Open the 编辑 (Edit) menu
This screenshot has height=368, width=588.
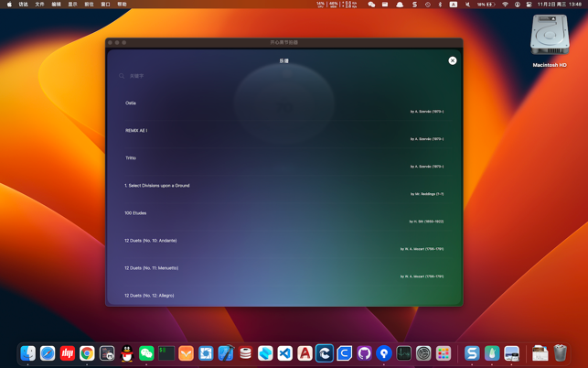[x=56, y=5]
